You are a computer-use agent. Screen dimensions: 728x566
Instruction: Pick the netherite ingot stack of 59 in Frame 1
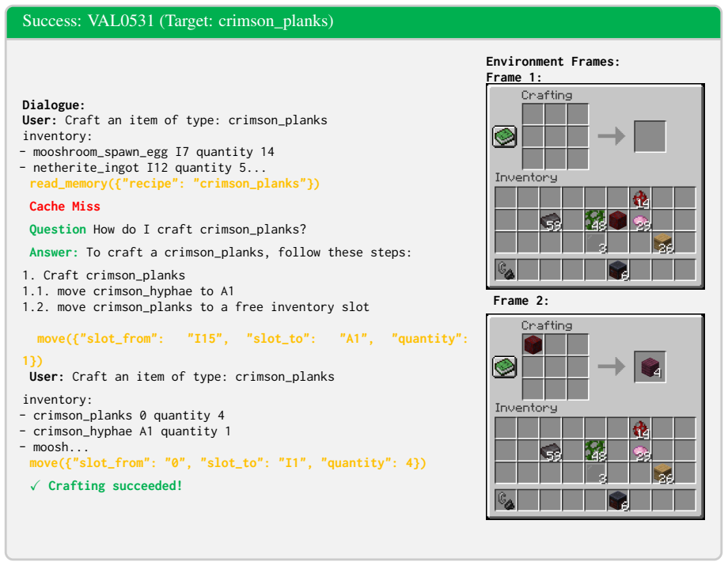[x=551, y=221]
